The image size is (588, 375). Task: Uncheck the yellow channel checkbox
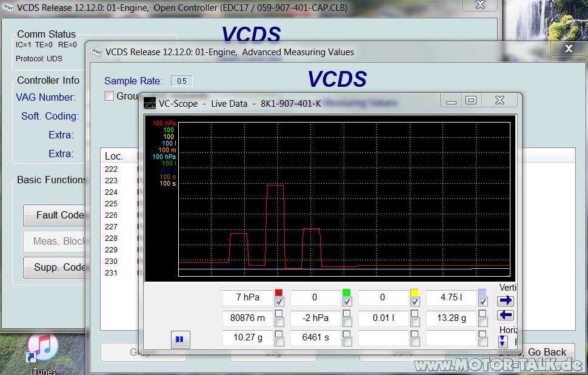click(415, 302)
